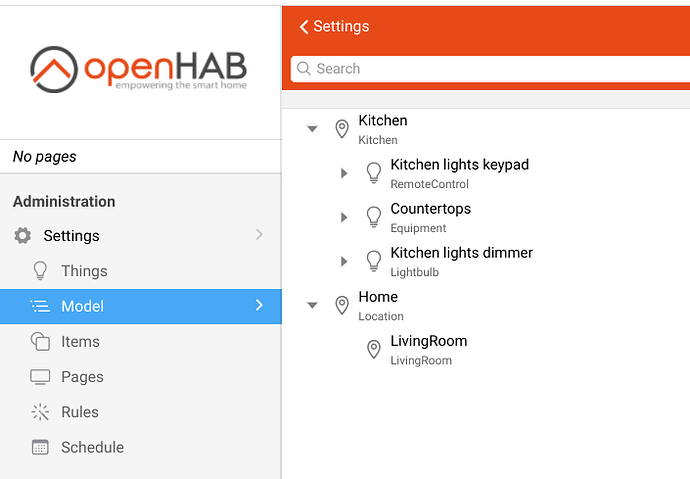Click the Schedule calendar icon

point(41,447)
